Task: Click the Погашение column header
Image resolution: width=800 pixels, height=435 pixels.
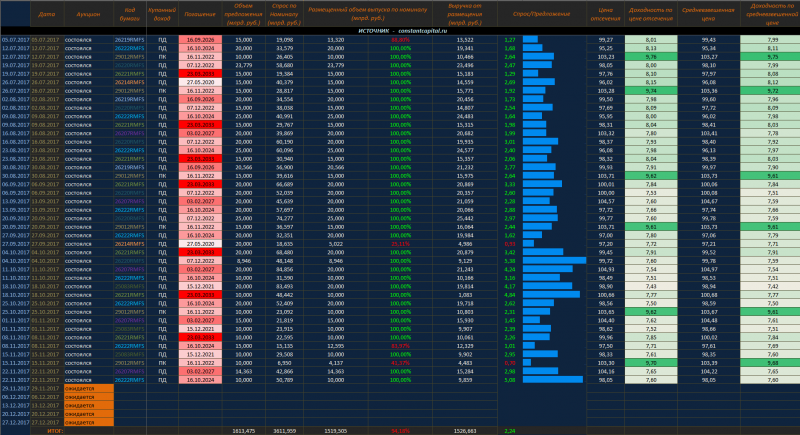Action: (198, 15)
